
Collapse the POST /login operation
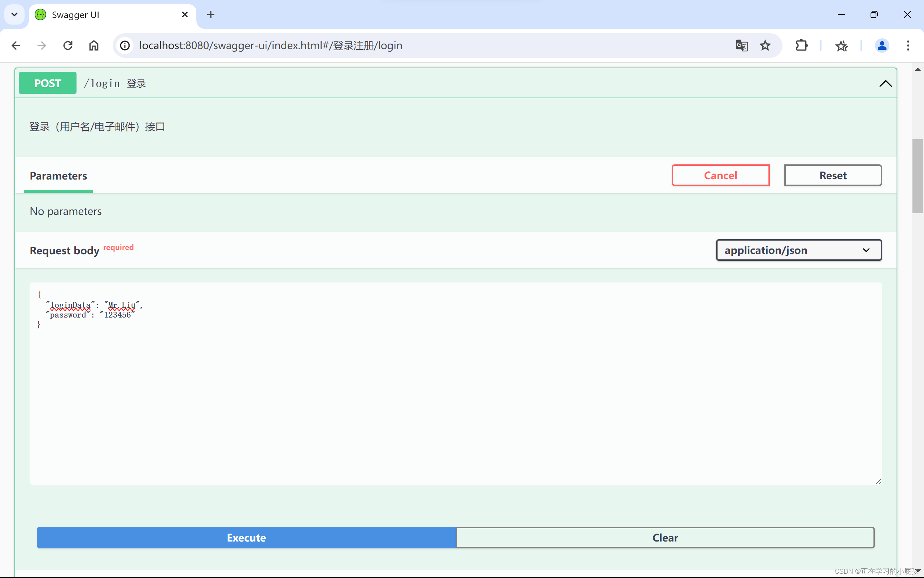(885, 83)
